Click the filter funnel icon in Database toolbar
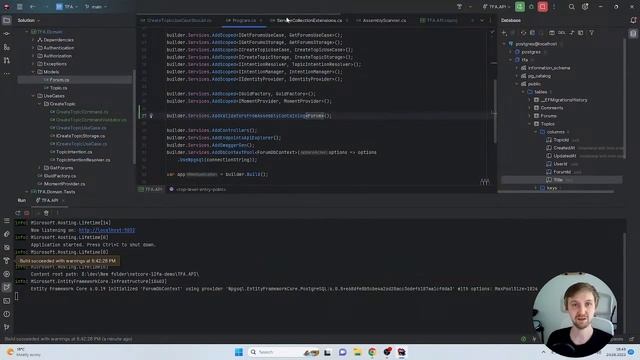 tap(591, 33)
